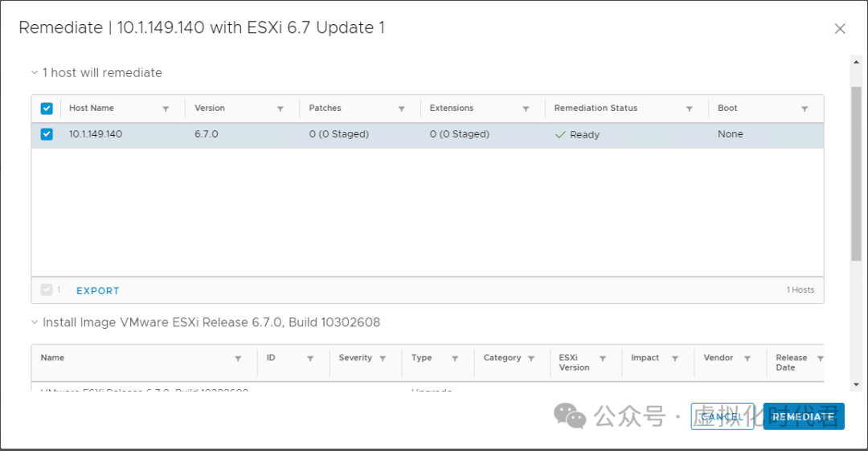The width and height of the screenshot is (868, 451).
Task: Collapse the Install Image VMware ESXi section
Action: click(x=35, y=322)
